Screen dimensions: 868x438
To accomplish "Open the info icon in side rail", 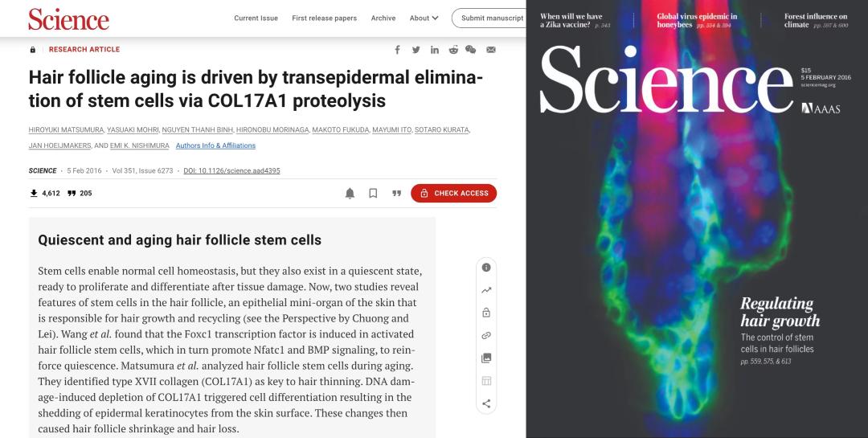I will point(486,268).
